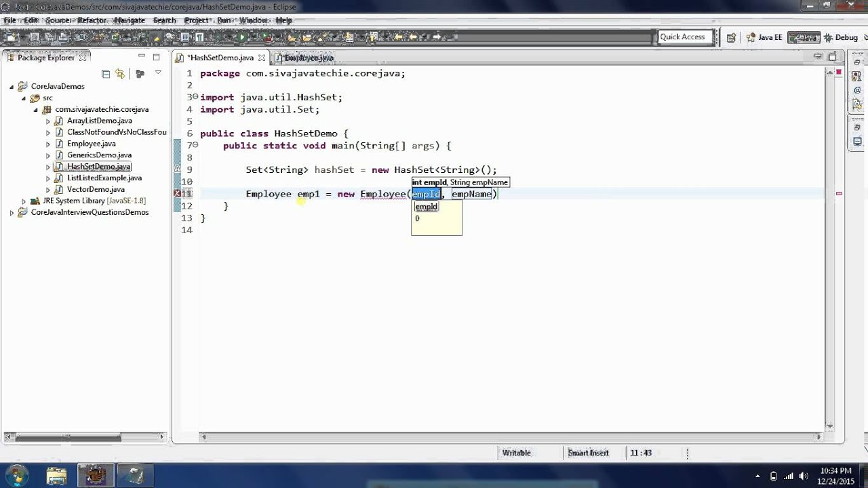Open the Project menu

coord(197,20)
